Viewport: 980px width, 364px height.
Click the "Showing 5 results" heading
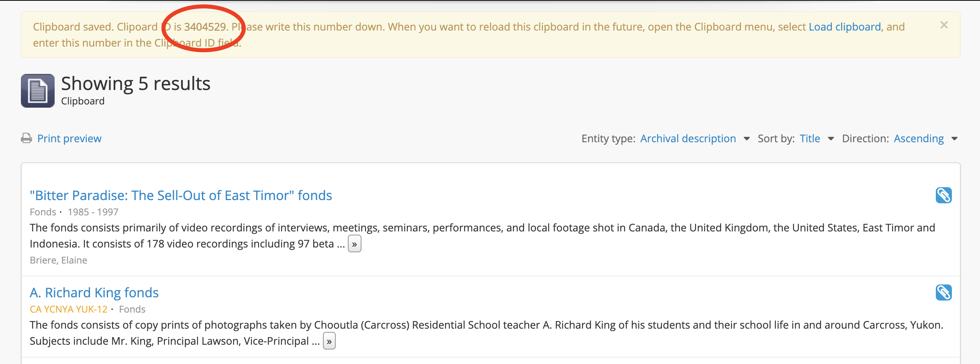(135, 84)
